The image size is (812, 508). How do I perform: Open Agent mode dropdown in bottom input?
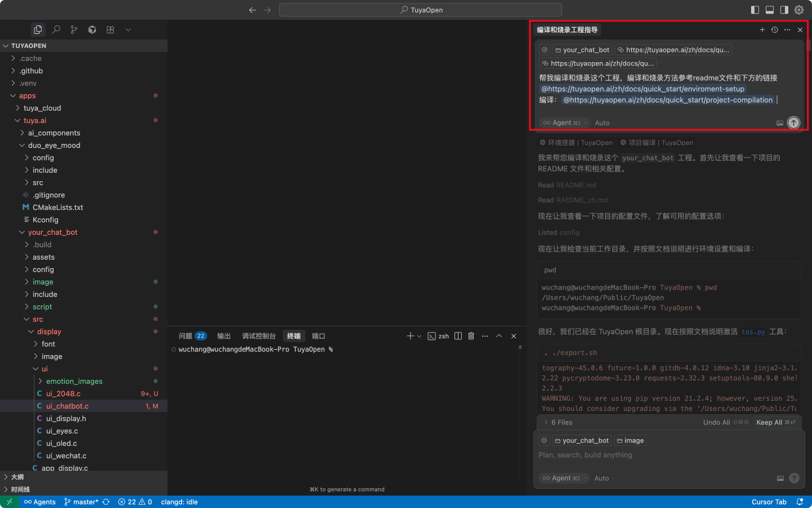pyautogui.click(x=564, y=478)
